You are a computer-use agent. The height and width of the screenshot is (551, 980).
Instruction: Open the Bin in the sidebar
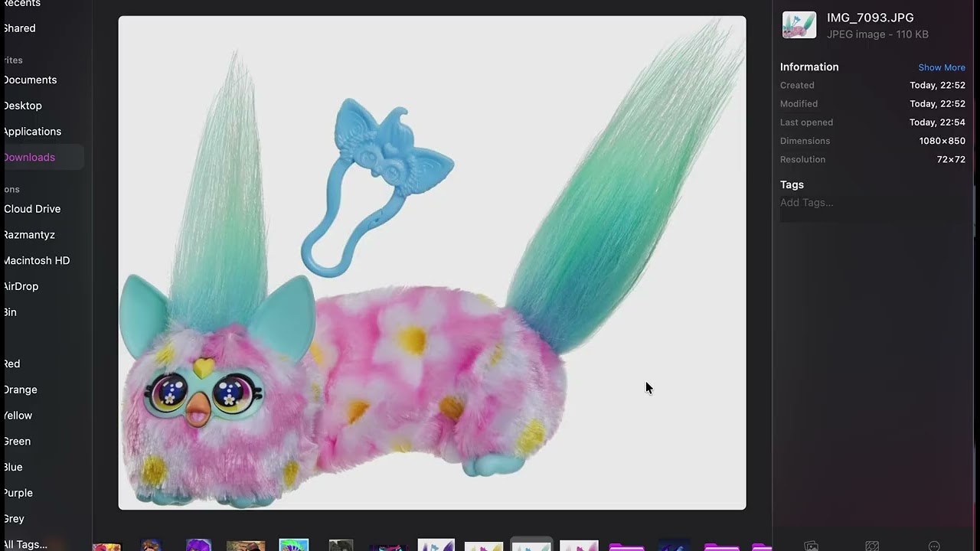[x=10, y=312]
